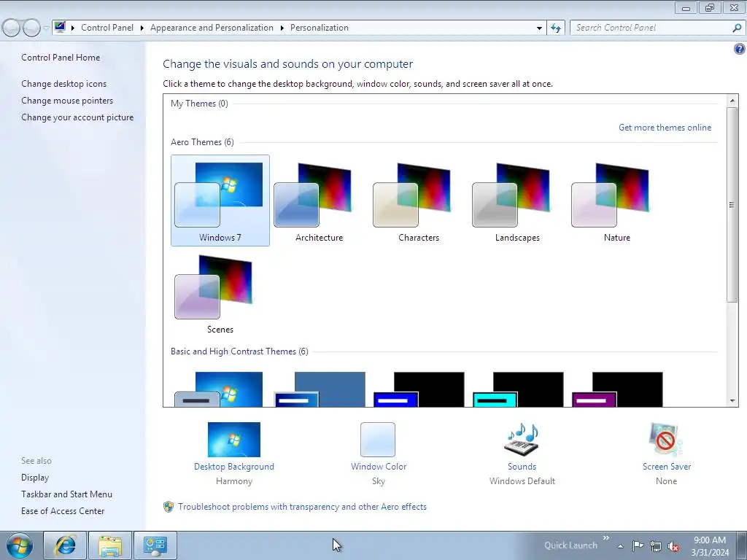Screen dimensions: 747x560
Task: Open Screen Saver settings icon
Action: [x=666, y=440]
